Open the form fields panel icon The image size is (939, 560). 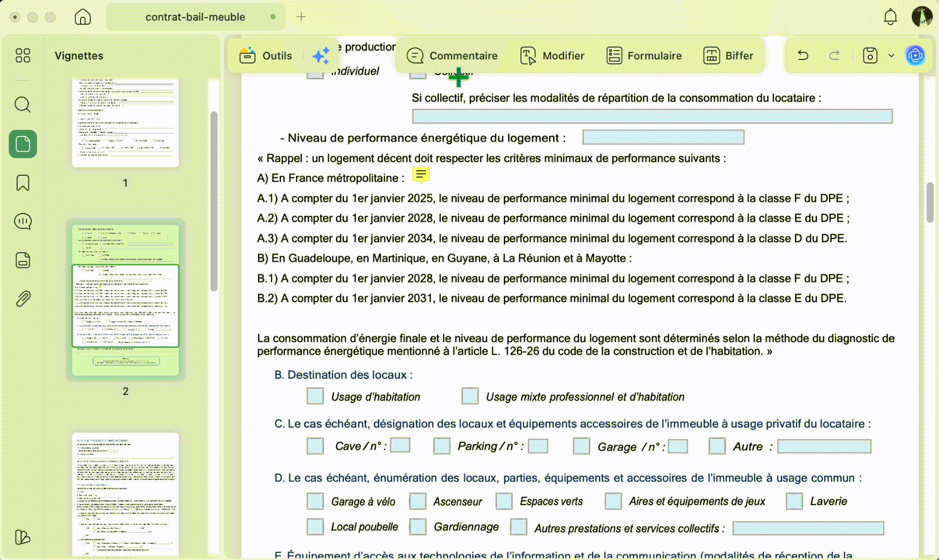click(23, 260)
